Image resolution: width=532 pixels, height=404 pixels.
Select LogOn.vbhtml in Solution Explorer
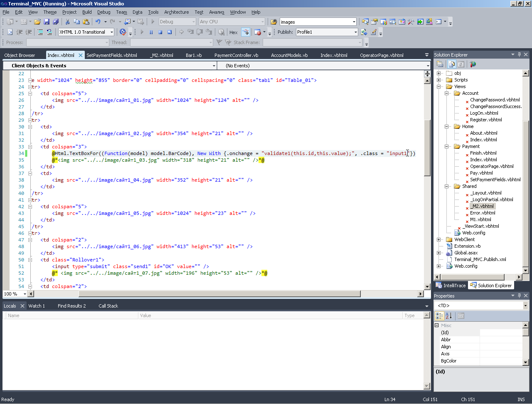click(x=484, y=113)
